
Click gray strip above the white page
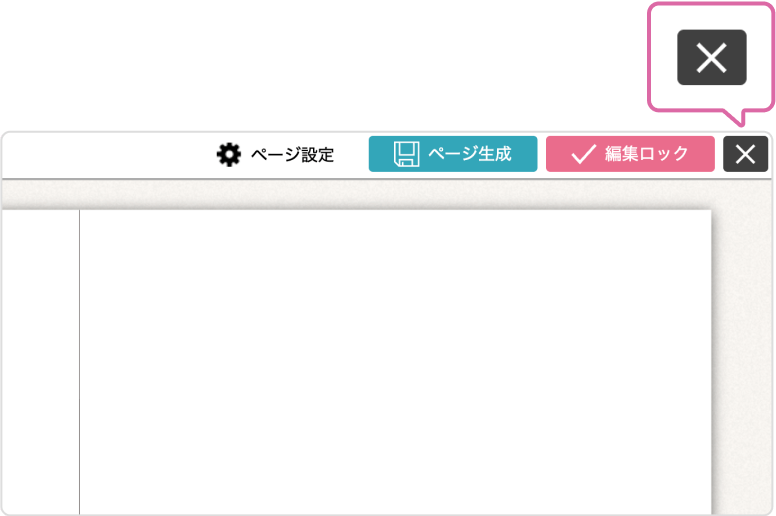(x=356, y=194)
